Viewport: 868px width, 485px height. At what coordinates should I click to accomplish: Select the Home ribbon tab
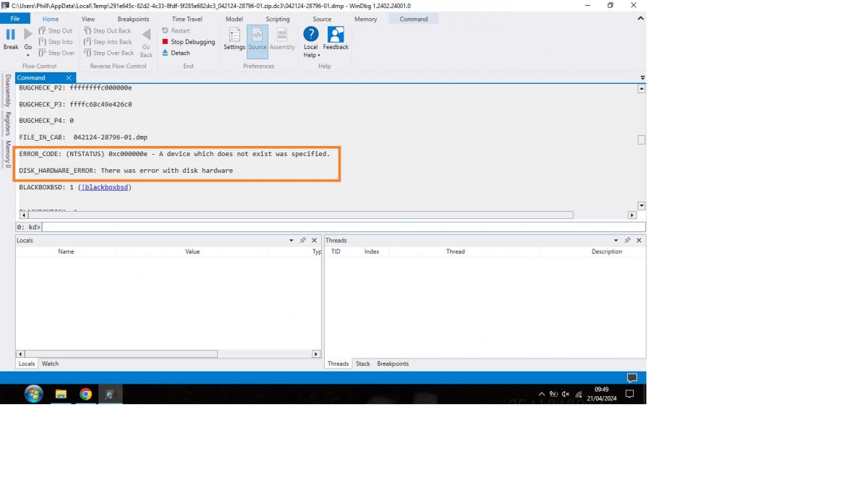coord(51,19)
